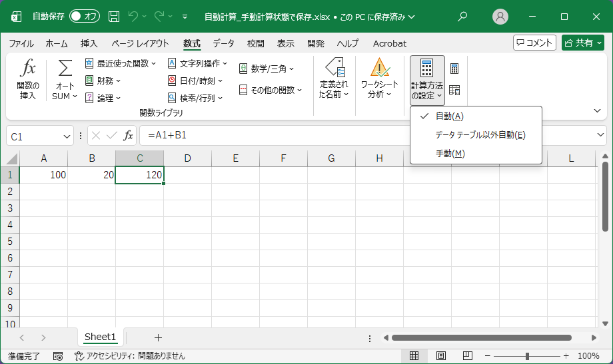Open the ワークシート分析 menu
The image size is (613, 364).
pos(379,79)
